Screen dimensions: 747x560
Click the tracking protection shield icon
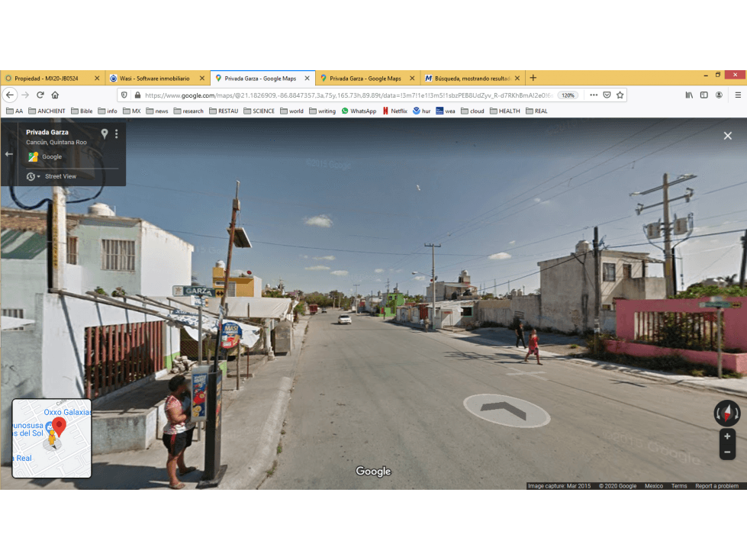click(x=124, y=95)
